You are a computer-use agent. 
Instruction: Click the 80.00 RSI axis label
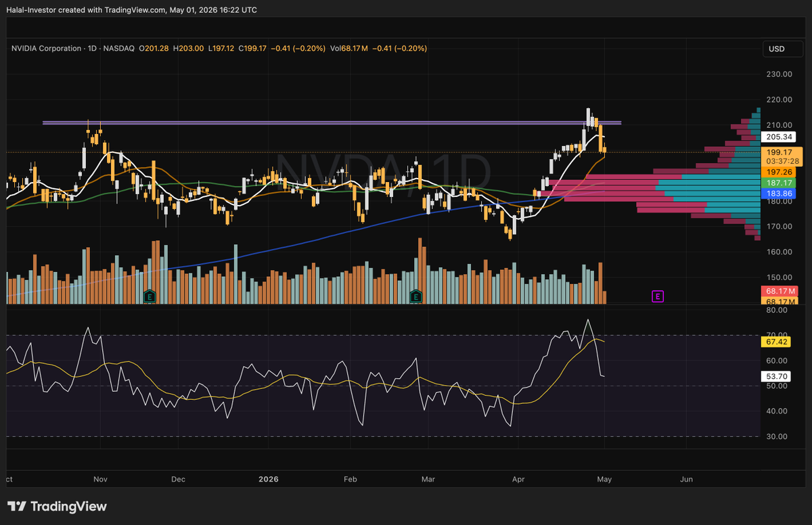tap(777, 310)
